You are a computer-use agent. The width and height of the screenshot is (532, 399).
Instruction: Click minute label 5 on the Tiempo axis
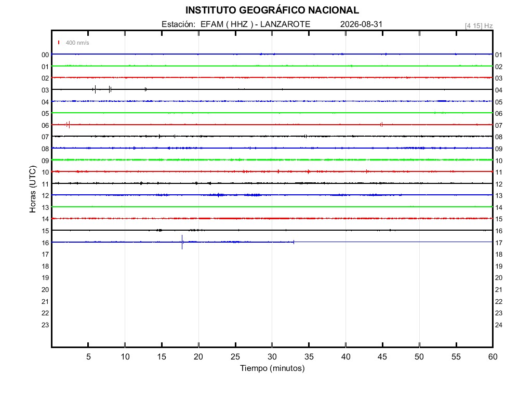pyautogui.click(x=88, y=357)
